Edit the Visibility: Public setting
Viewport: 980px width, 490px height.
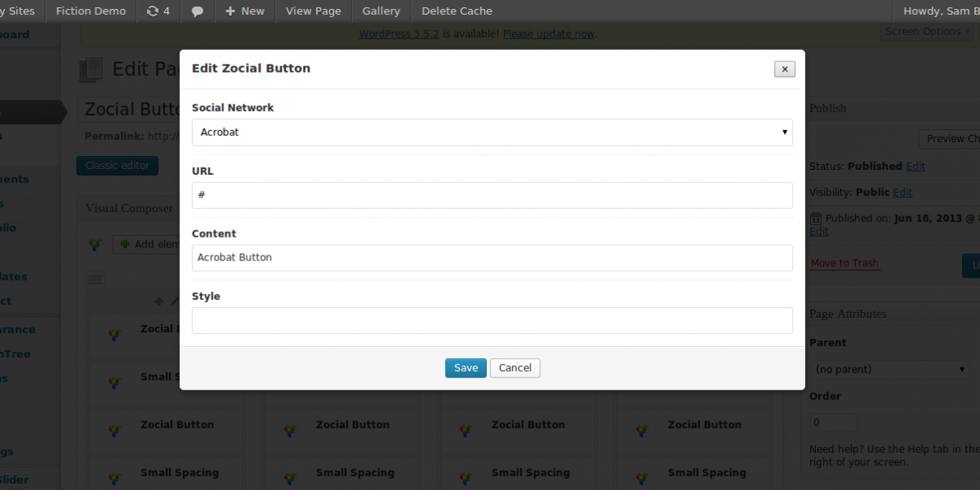coord(902,193)
